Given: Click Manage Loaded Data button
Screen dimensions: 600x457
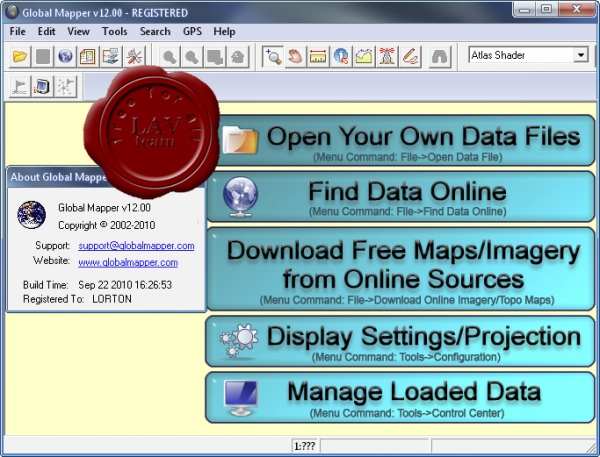Looking at the screenshot, I should (400, 398).
